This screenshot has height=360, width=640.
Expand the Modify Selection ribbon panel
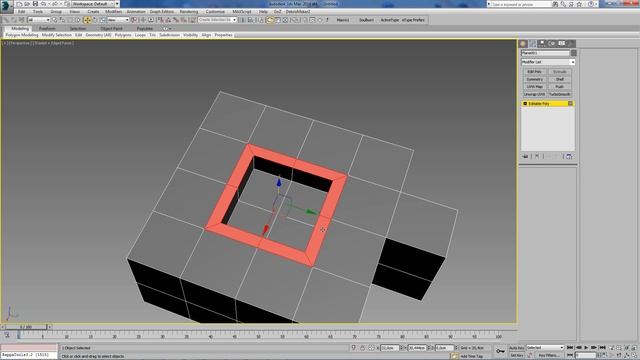coord(57,35)
